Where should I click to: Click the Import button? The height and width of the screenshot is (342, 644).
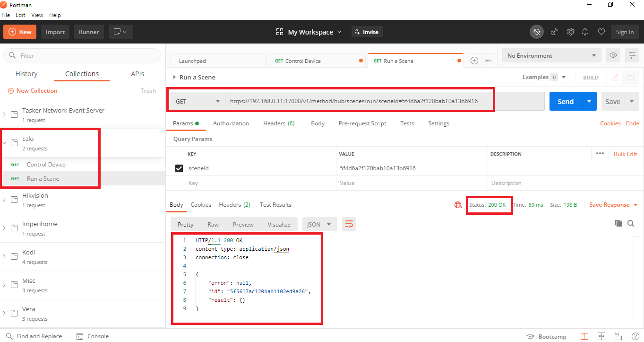coord(55,32)
